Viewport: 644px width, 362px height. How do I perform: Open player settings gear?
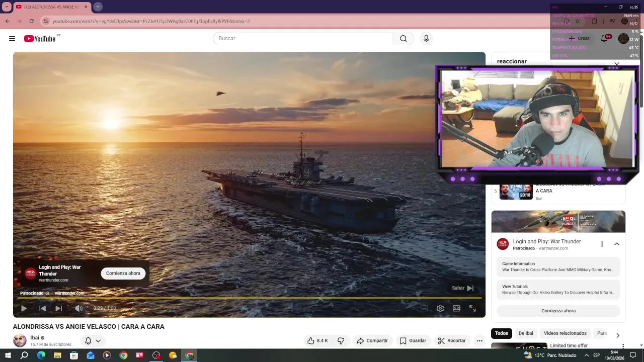[440, 308]
